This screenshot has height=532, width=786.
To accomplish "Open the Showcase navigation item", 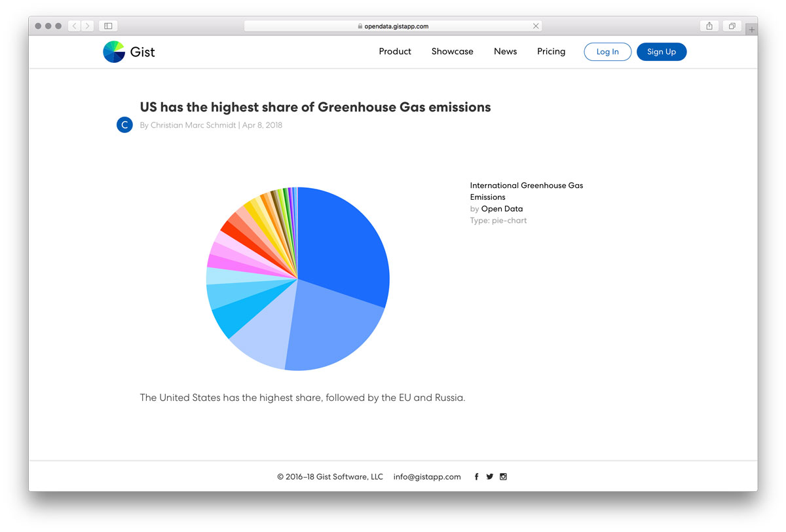I will [x=452, y=52].
